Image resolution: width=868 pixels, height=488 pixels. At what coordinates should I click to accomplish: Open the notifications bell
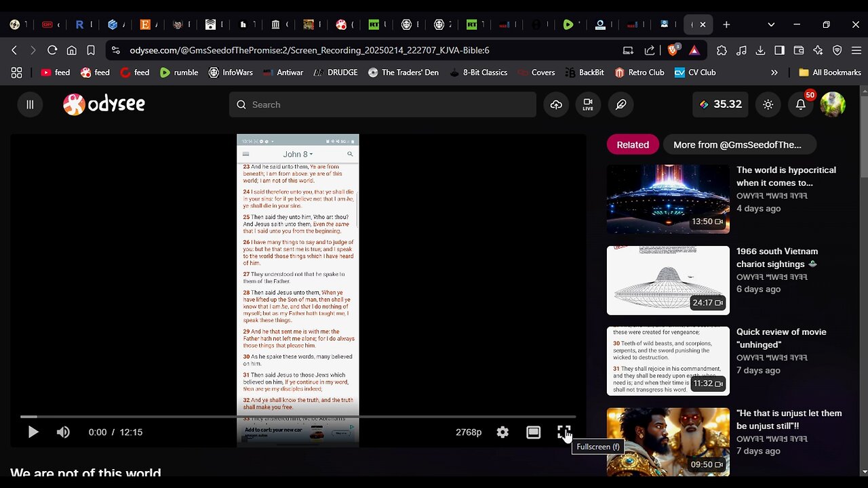click(x=801, y=104)
